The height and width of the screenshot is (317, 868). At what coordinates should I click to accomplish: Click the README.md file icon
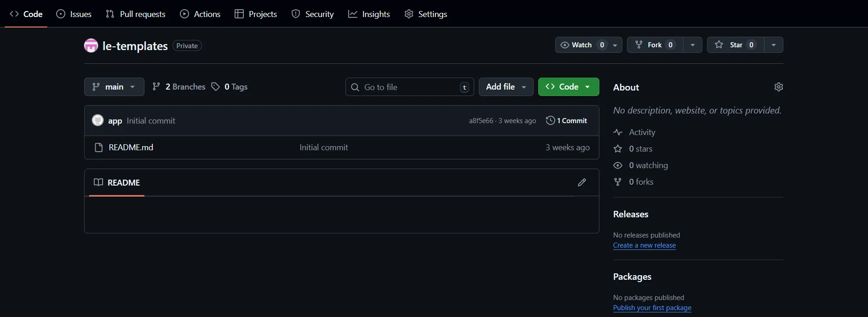click(x=98, y=147)
